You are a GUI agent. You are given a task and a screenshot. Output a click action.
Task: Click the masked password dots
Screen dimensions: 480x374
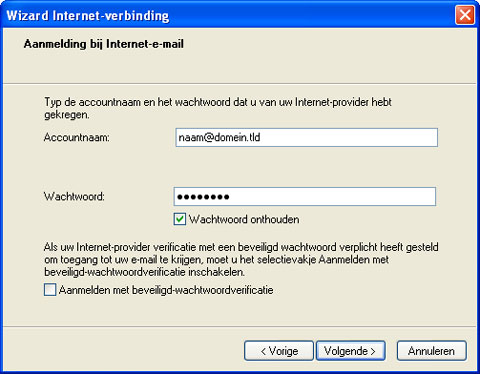(x=203, y=197)
